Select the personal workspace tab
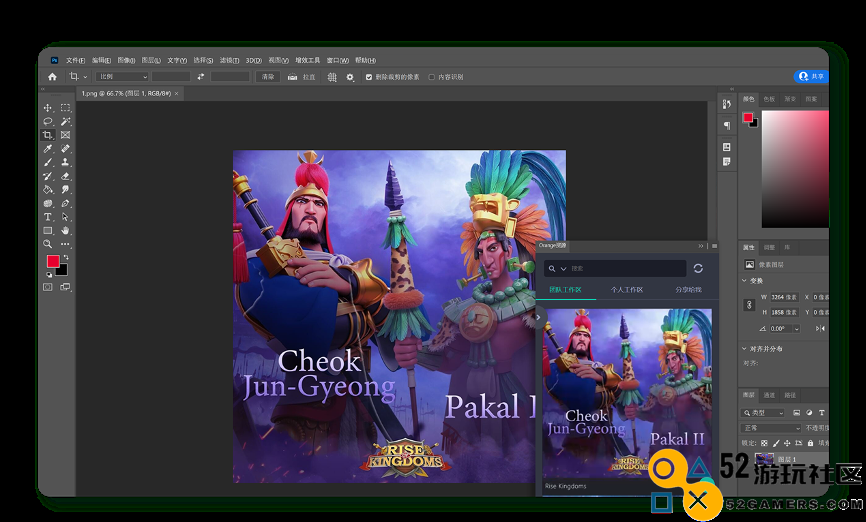 [x=626, y=289]
